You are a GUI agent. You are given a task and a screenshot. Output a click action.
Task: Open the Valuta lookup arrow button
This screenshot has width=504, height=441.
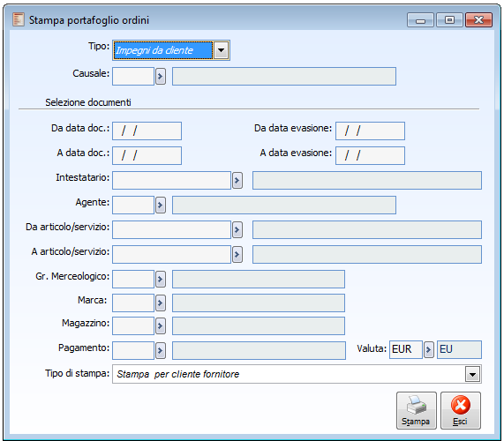(428, 350)
